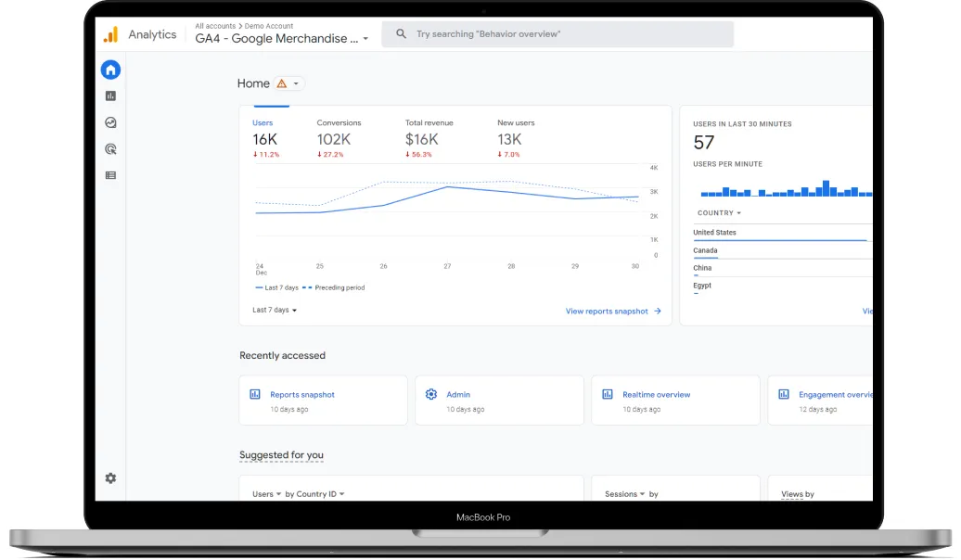Viewport: 961px width, 560px height.
Task: Click the gear icon on Admin card
Action: (x=430, y=394)
